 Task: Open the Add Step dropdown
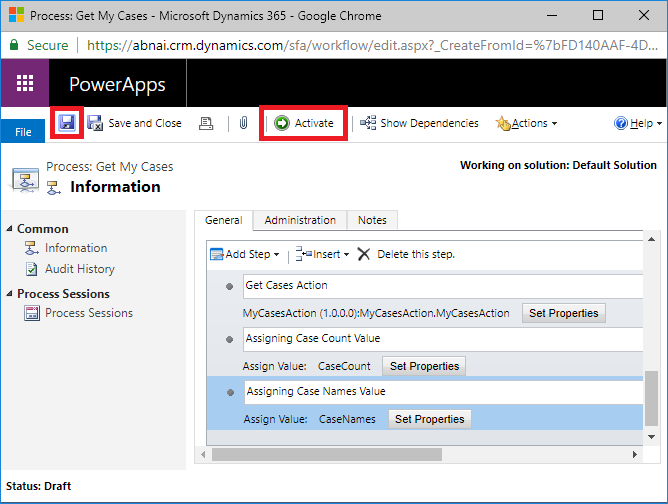(x=245, y=254)
